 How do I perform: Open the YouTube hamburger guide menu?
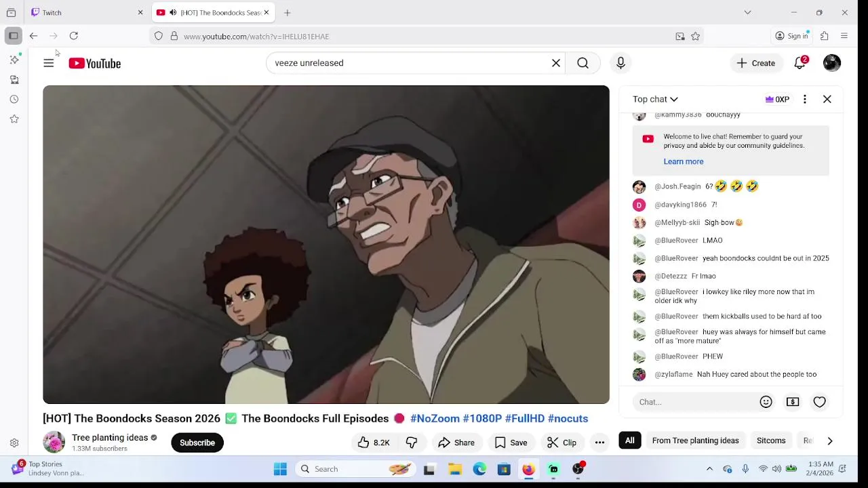(x=49, y=63)
